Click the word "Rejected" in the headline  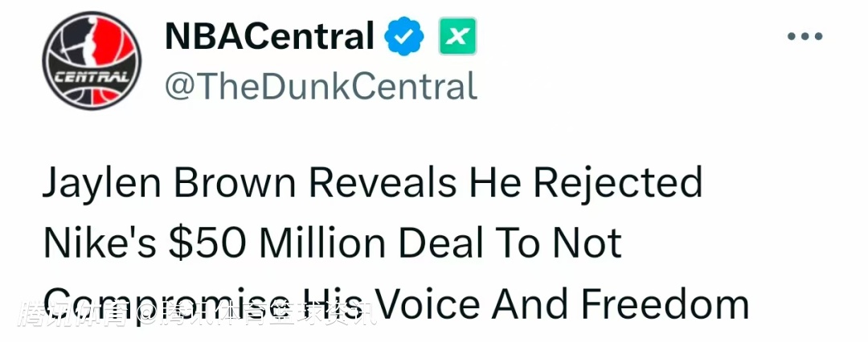[x=618, y=184]
